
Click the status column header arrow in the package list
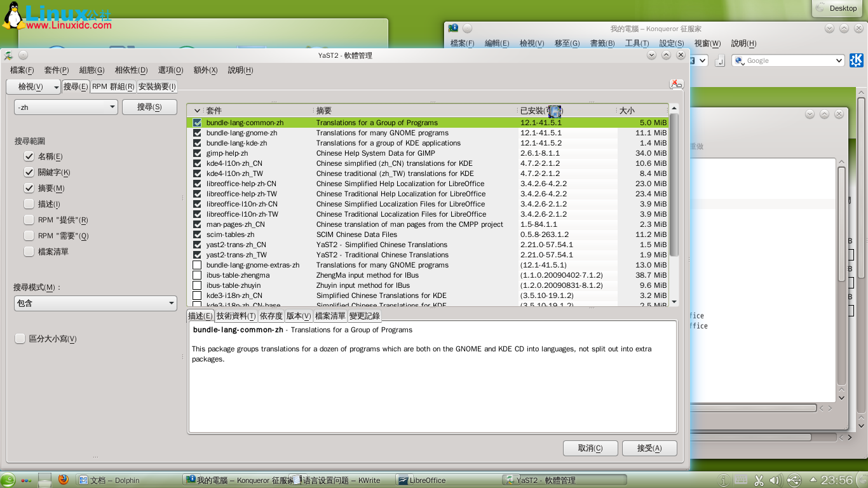(197, 111)
